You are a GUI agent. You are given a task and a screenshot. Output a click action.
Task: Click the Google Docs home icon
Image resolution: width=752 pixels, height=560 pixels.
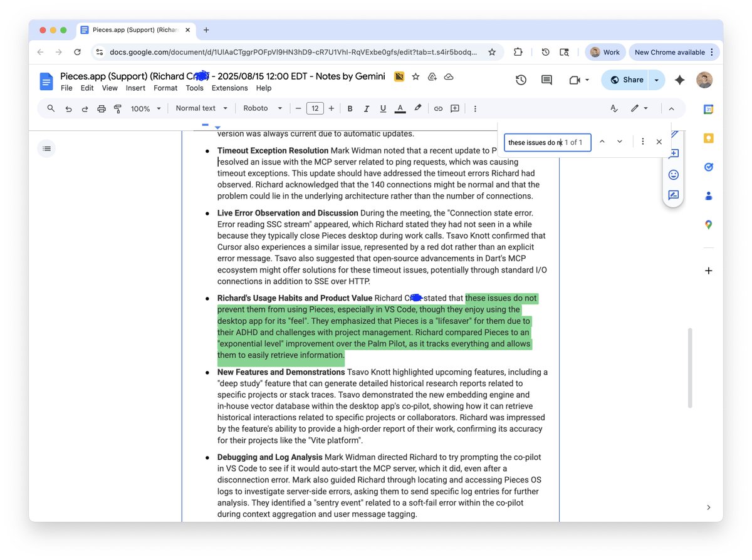(46, 81)
